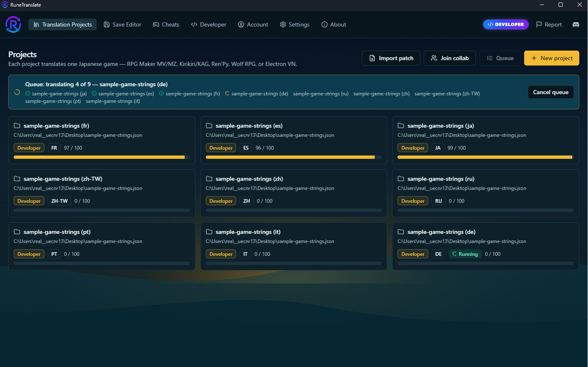Click Join collab button

[x=450, y=58]
